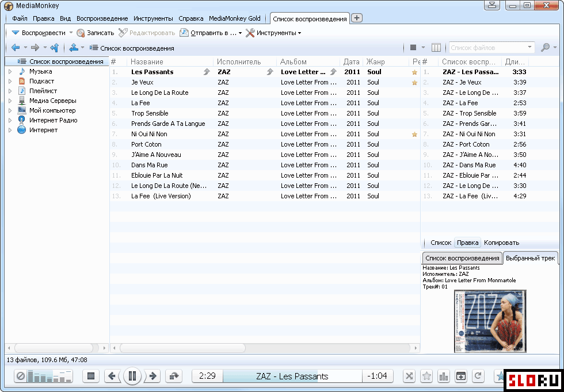This screenshot has height=392, width=564.
Task: Open the back history dropdown arrow
Action: point(25,48)
